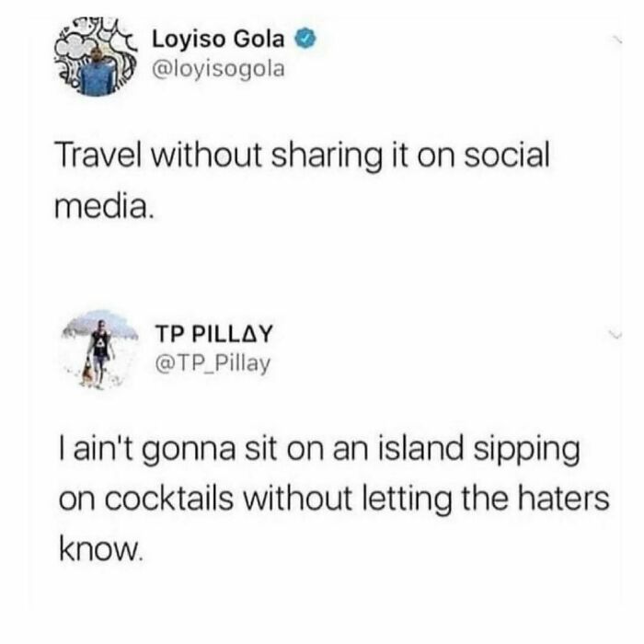This screenshot has width=644, height=644.
Task: Click the word 'social' in first tweet
Action: point(507,155)
